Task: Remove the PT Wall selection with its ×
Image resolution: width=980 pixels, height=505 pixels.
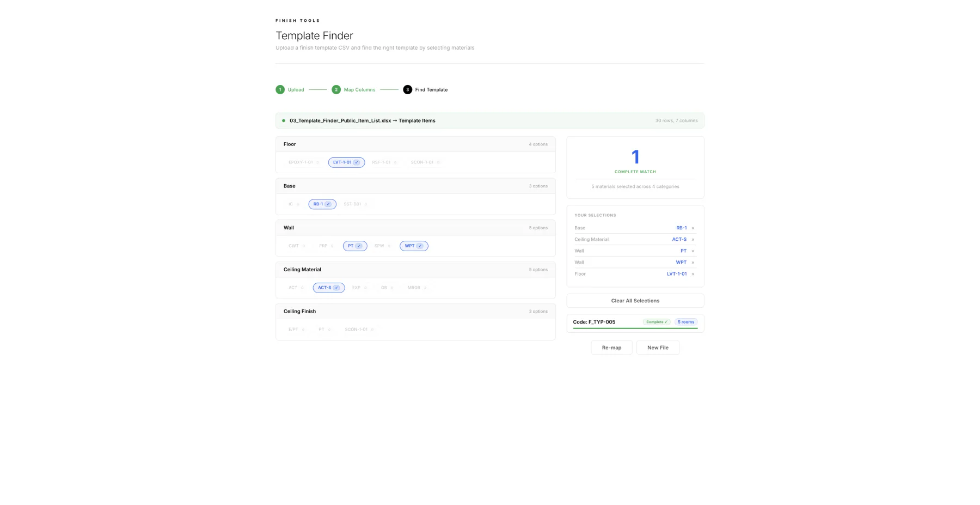Action: 693,251
